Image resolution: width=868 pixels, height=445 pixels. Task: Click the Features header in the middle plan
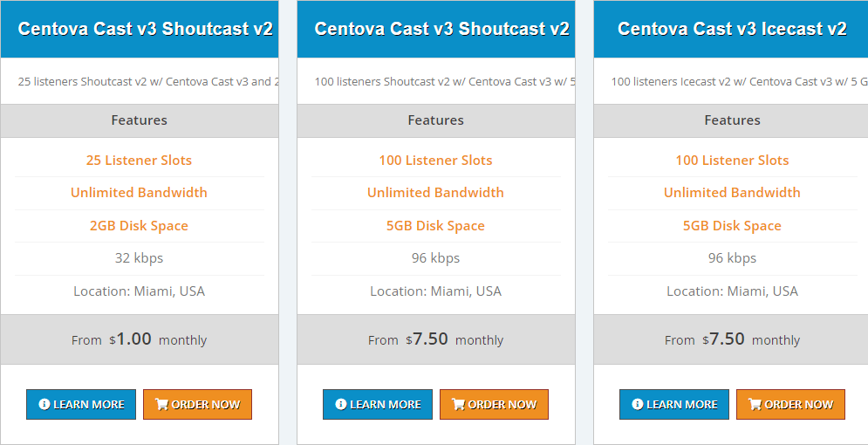(435, 120)
